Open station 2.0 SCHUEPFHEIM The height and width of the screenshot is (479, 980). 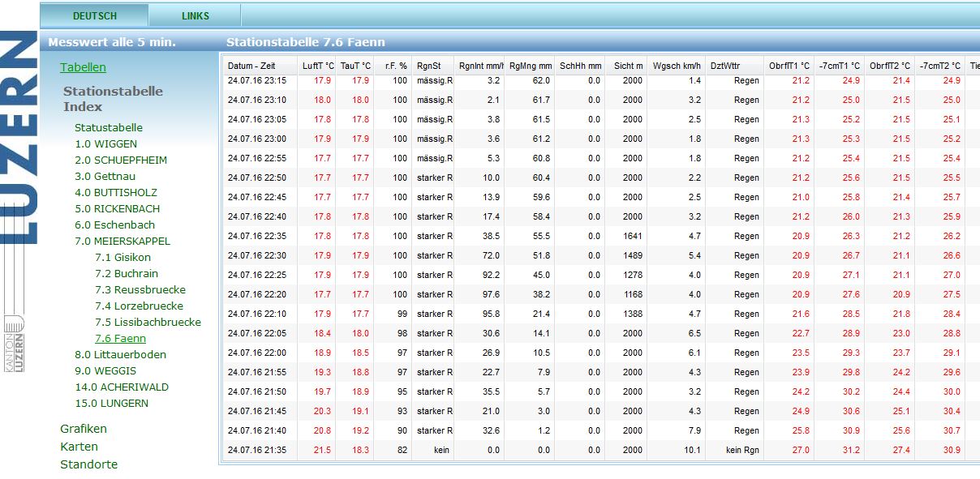pyautogui.click(x=120, y=160)
